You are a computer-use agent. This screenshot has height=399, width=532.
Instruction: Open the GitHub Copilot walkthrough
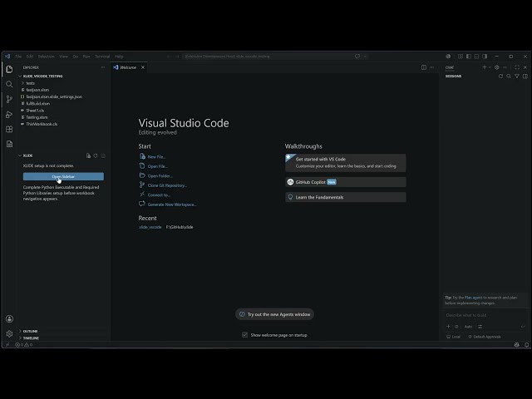[346, 182]
